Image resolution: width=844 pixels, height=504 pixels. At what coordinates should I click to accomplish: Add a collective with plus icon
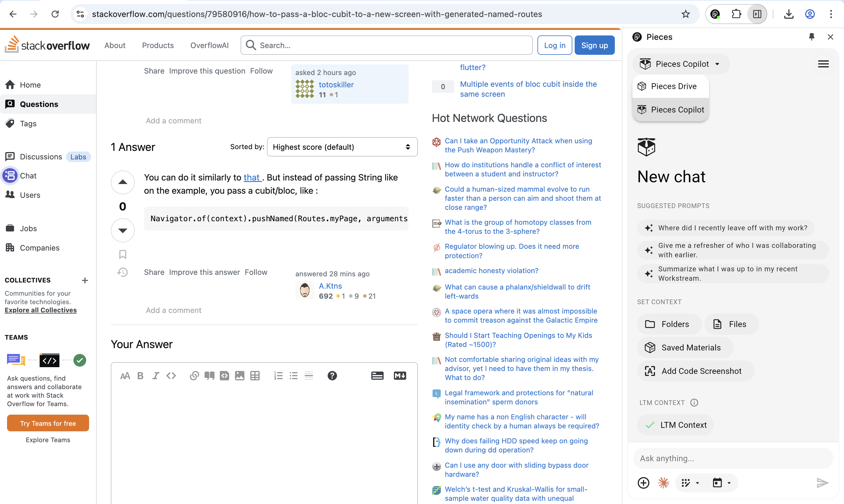85,280
